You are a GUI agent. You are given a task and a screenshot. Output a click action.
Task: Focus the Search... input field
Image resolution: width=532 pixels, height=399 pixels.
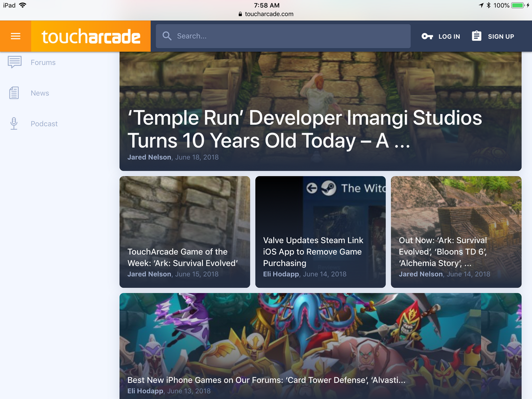tap(283, 36)
